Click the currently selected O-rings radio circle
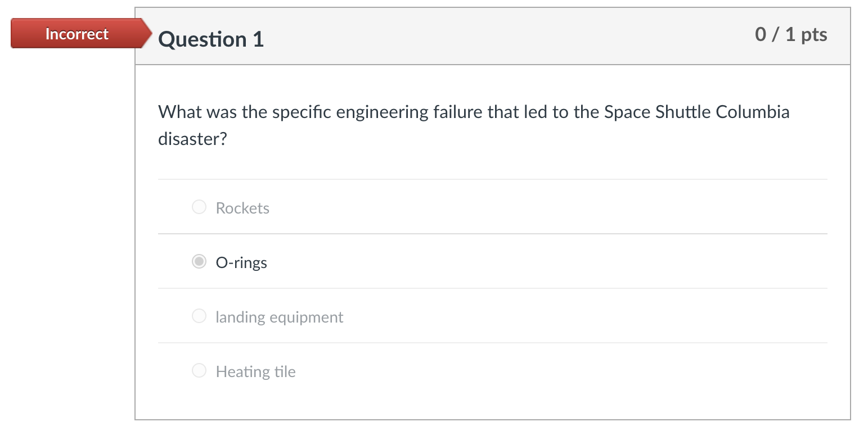Viewport: 868px width, 440px height. [199, 261]
